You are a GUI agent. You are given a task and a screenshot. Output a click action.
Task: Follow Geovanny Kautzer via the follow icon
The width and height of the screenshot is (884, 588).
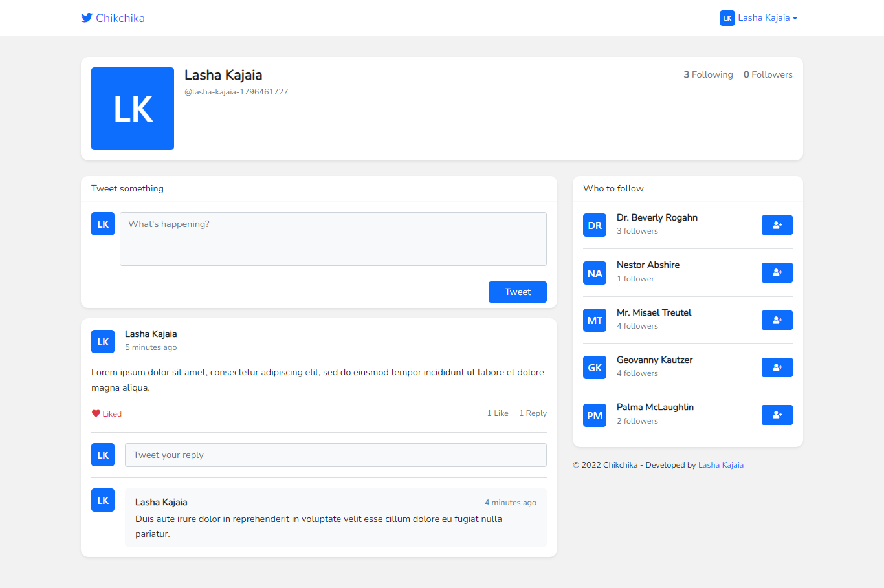pyautogui.click(x=777, y=367)
